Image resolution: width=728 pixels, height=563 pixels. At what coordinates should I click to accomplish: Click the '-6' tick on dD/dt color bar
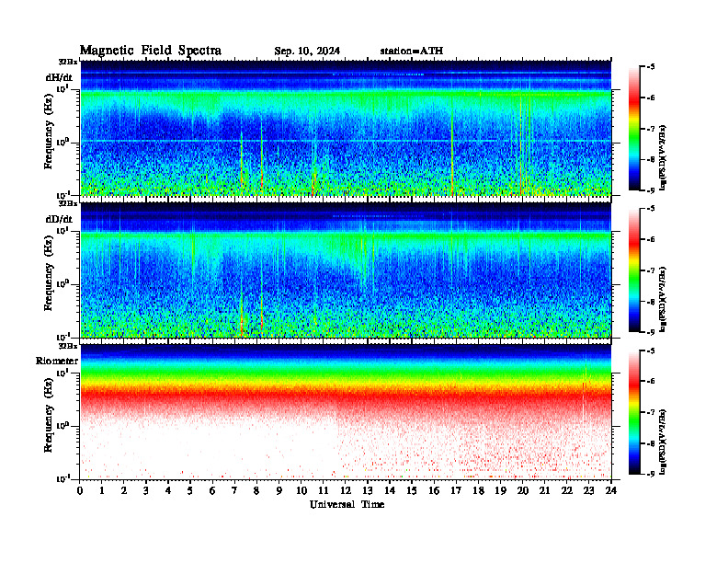[652, 240]
